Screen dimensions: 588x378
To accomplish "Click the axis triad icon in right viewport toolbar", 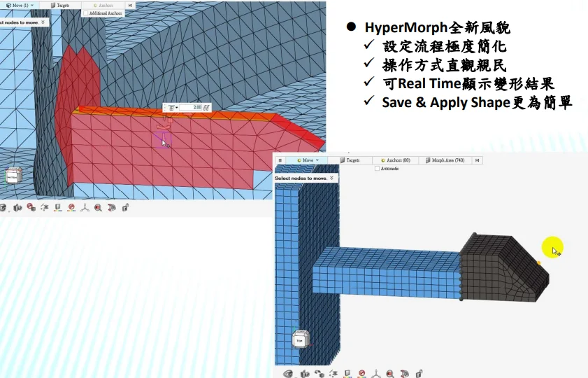I will click(x=375, y=374).
